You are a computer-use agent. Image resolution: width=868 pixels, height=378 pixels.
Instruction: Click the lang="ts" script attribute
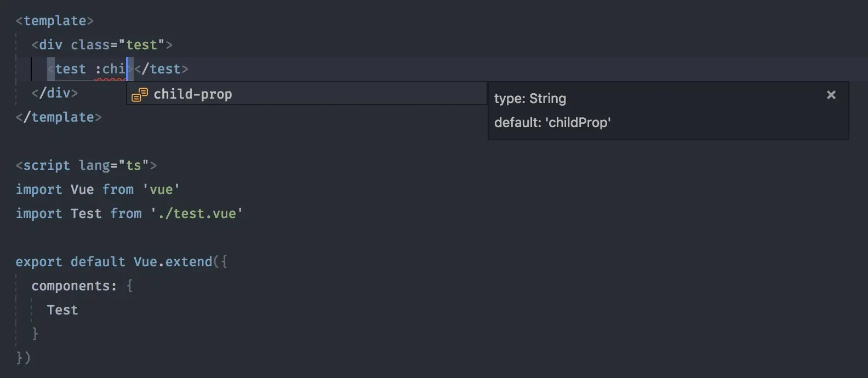click(x=114, y=165)
